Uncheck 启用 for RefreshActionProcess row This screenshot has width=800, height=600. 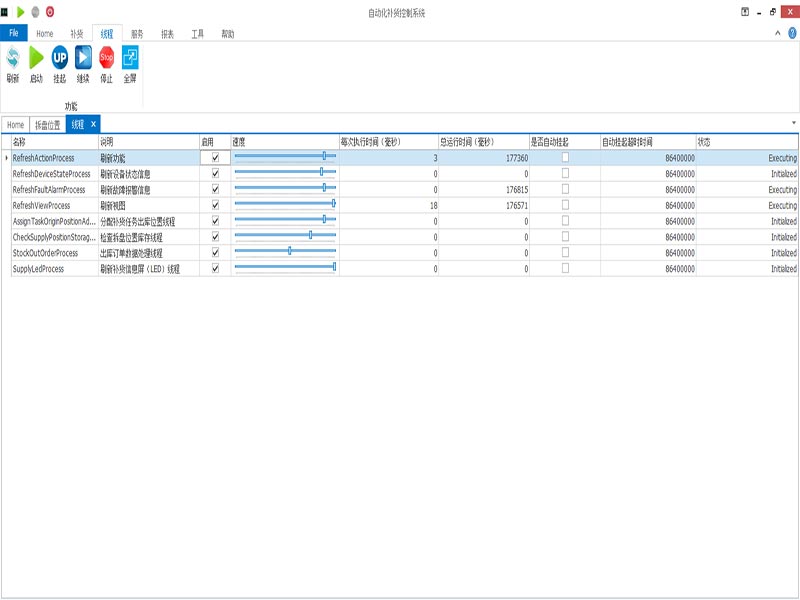click(215, 158)
